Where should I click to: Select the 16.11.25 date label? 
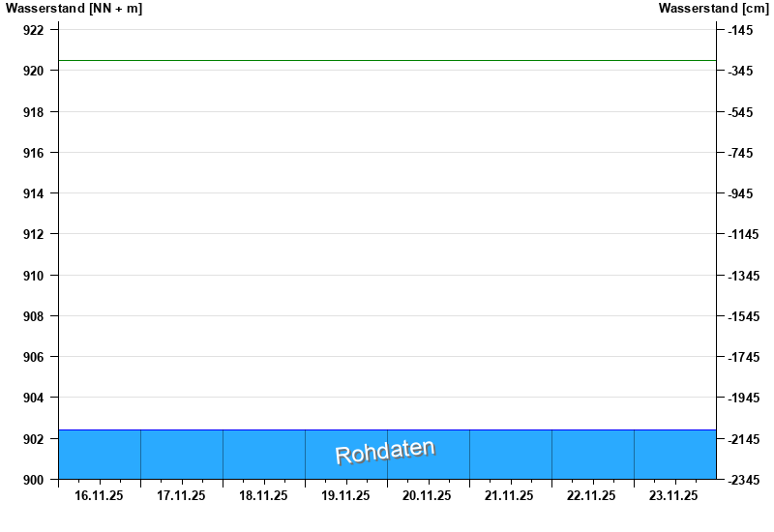[99, 496]
